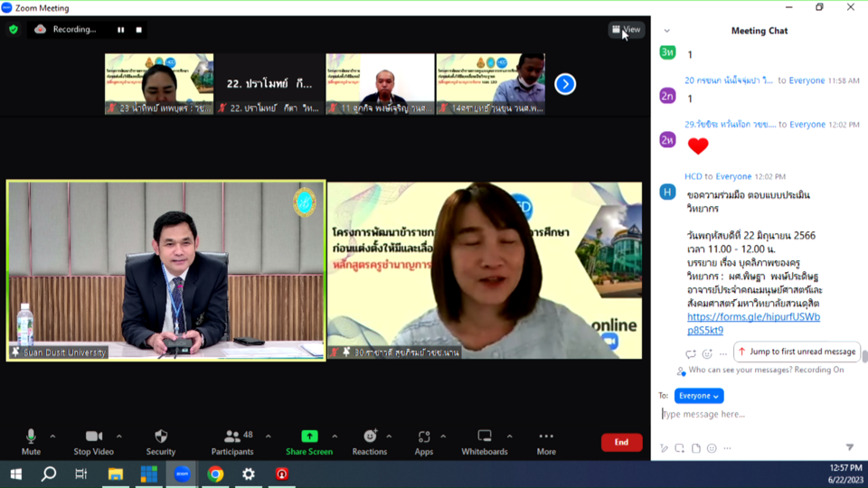Viewport: 868px width, 488px height.
Task: Open the View layout menu
Action: [x=626, y=29]
